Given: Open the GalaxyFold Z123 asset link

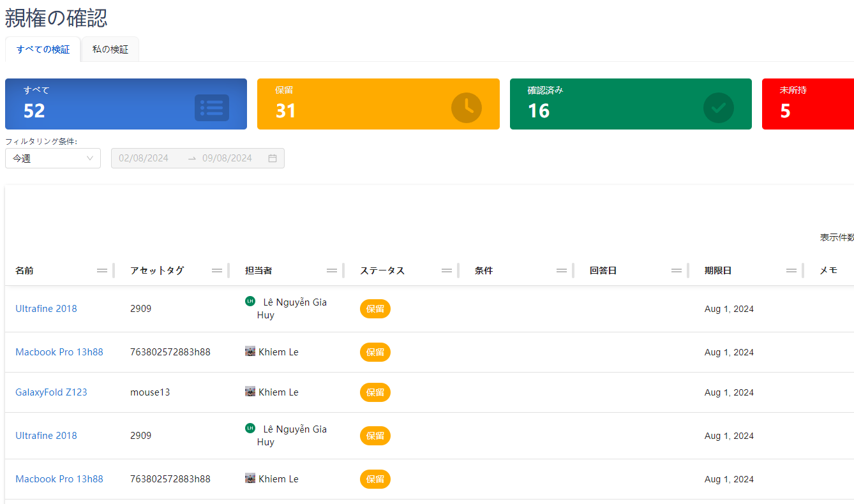Looking at the screenshot, I should point(51,392).
